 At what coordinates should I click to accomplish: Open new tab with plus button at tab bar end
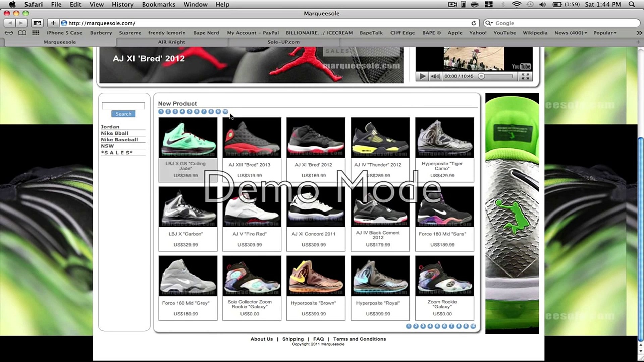coord(638,42)
